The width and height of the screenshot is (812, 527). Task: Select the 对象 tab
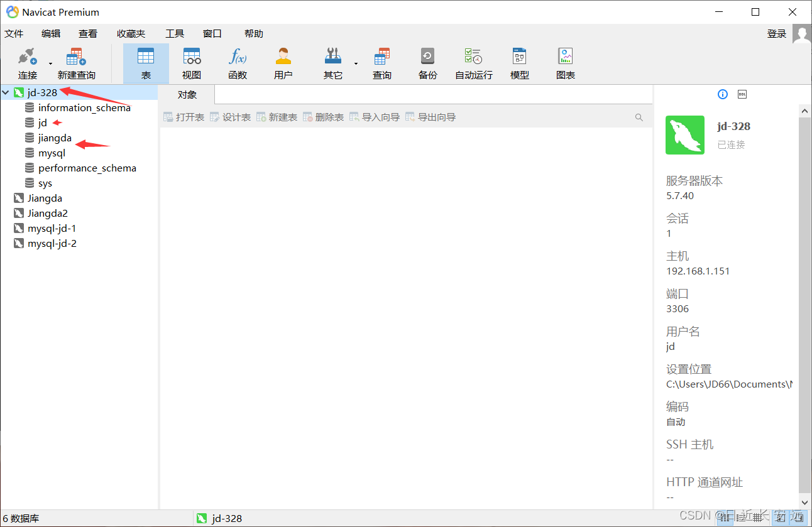pos(187,95)
